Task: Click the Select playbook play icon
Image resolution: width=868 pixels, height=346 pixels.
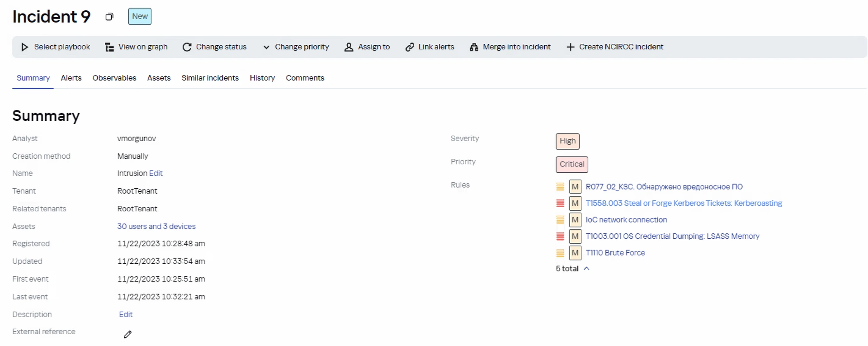Action: tap(25, 47)
